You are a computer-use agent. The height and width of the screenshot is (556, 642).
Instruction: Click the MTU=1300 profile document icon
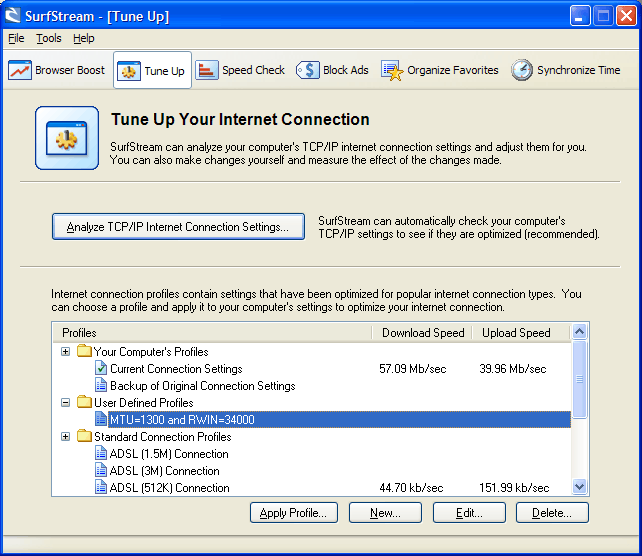[x=101, y=419]
